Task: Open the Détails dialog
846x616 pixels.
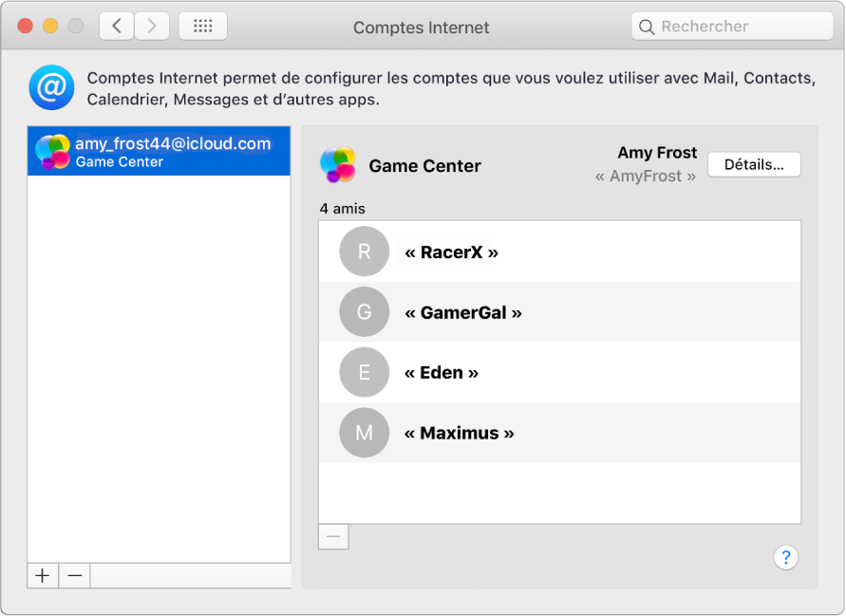Action: [754, 164]
